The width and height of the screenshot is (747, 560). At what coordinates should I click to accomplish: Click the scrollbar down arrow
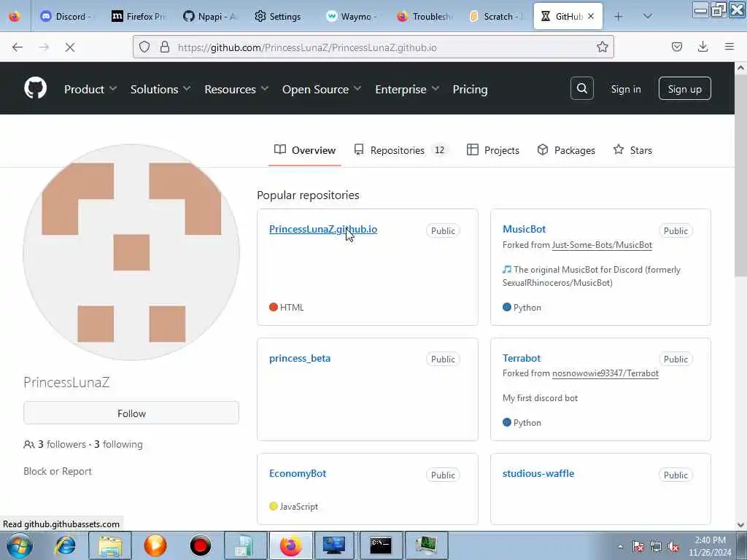[x=740, y=525]
